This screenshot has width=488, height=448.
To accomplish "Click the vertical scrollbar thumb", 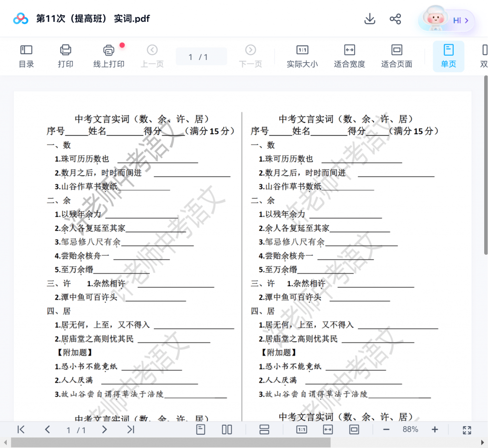I will [x=486, y=165].
